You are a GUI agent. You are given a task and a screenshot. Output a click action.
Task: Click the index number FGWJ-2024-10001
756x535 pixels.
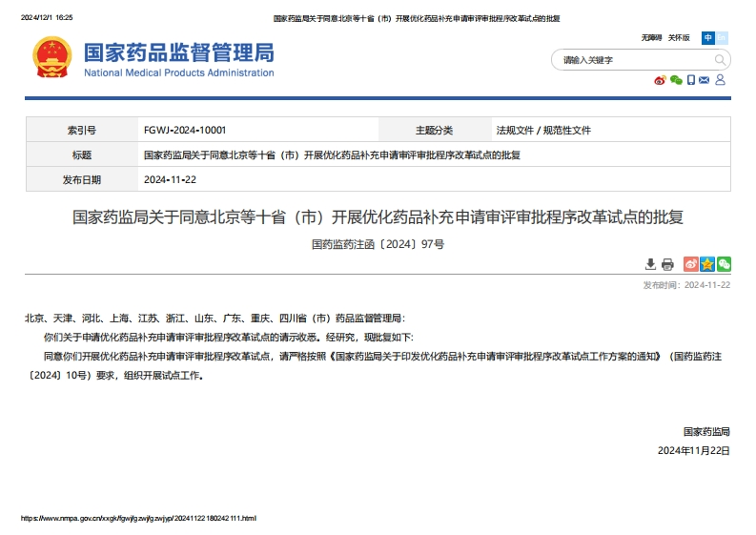point(185,131)
